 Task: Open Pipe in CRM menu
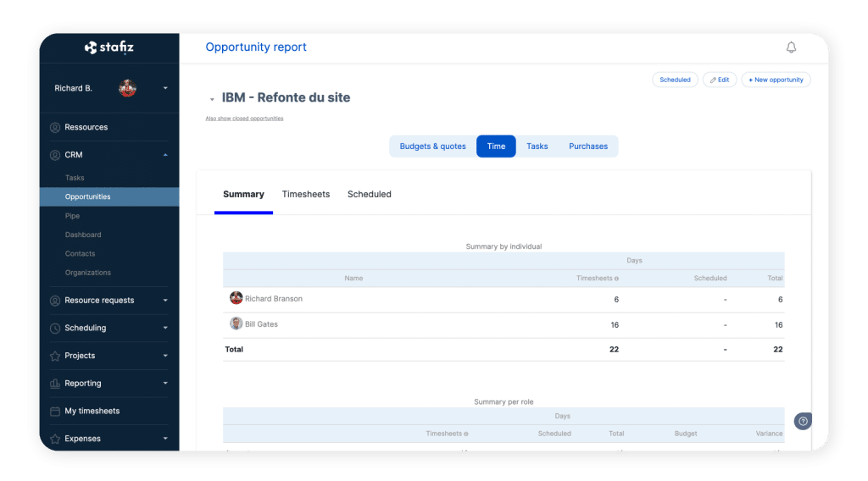pos(73,216)
